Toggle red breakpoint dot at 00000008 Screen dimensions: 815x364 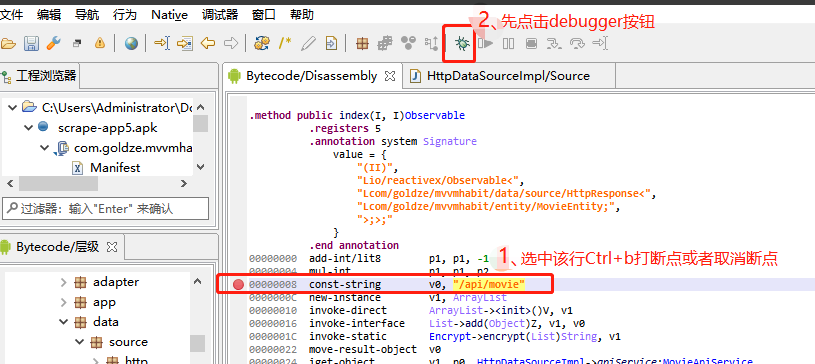tap(238, 284)
